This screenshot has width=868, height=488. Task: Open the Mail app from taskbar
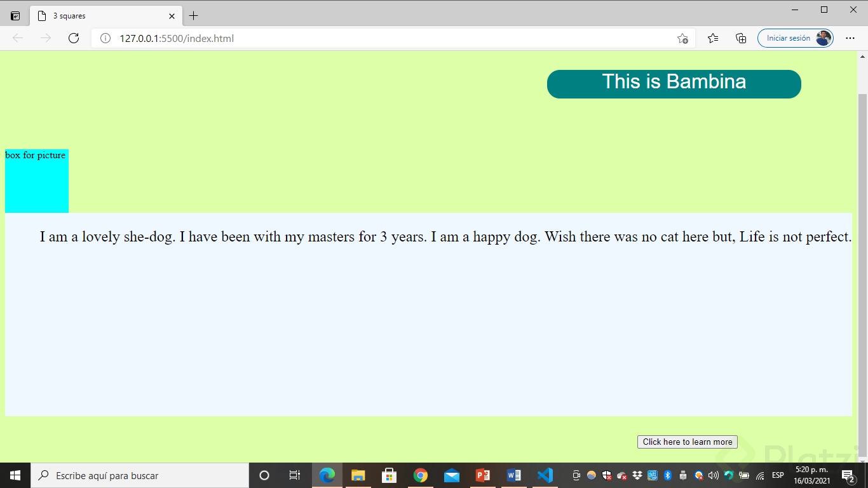tap(452, 475)
